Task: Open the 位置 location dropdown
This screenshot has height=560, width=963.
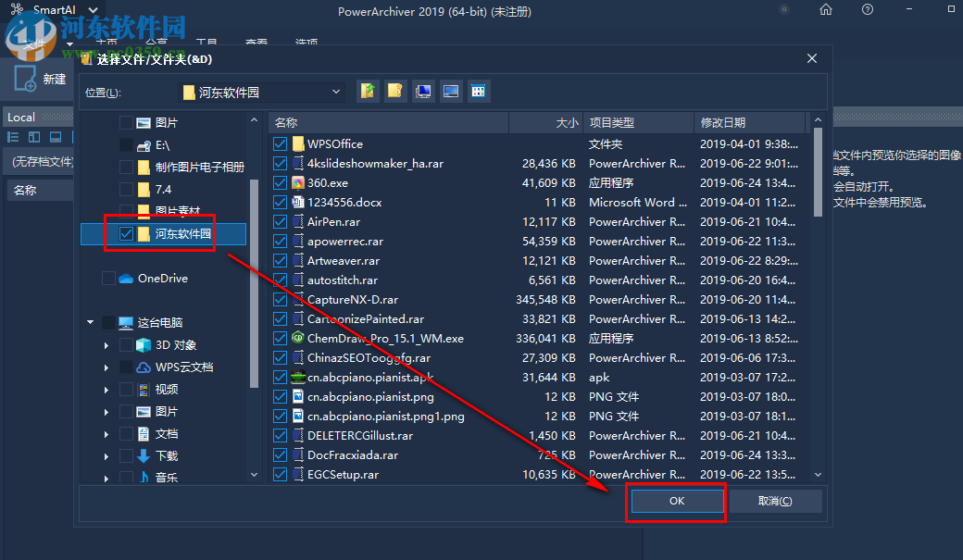Action: click(x=336, y=91)
